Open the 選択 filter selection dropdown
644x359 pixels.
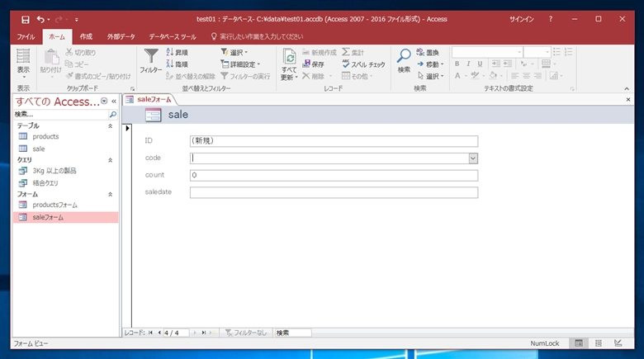[x=234, y=52]
